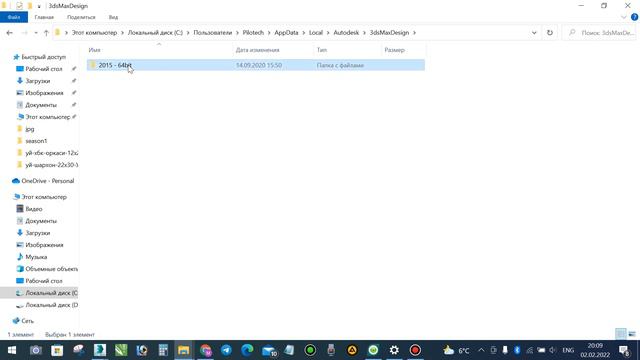Open the Поделиться ribbon tab
This screenshot has width=640, height=360.
pyautogui.click(x=81, y=17)
